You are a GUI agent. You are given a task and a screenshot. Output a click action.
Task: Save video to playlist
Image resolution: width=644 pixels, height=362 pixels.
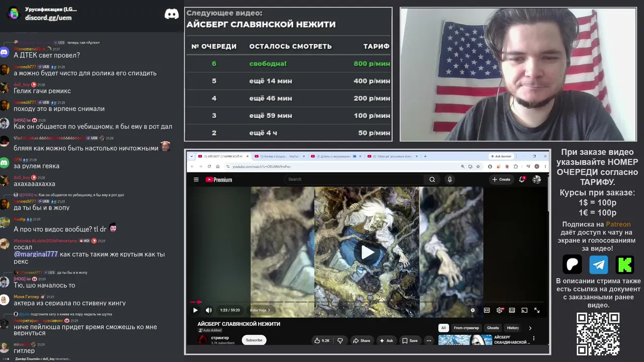410,340
